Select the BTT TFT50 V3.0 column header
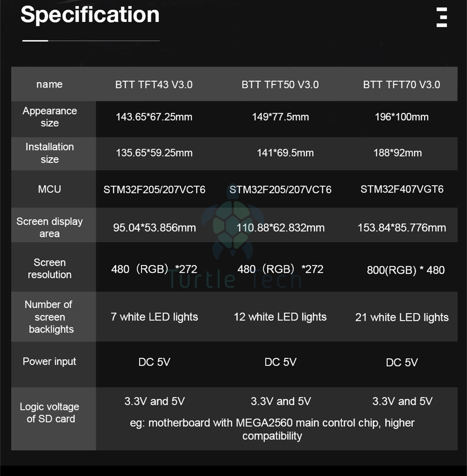 (x=280, y=84)
